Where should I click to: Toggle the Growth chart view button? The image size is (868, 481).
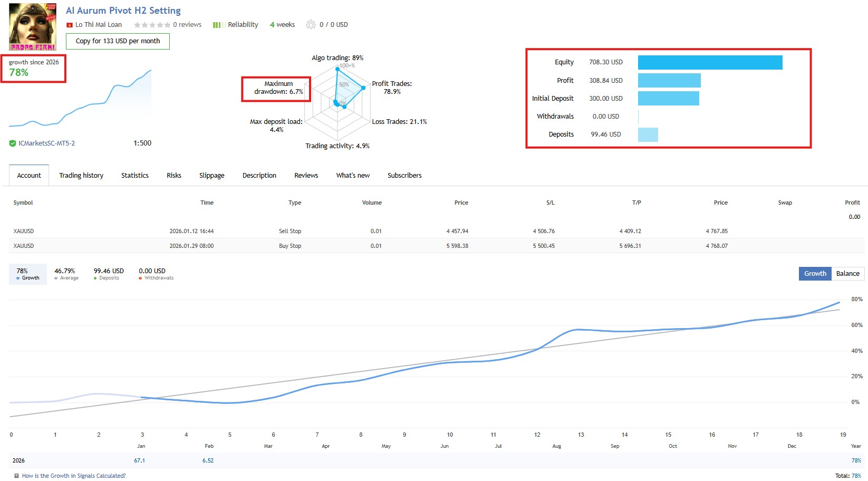pyautogui.click(x=815, y=273)
